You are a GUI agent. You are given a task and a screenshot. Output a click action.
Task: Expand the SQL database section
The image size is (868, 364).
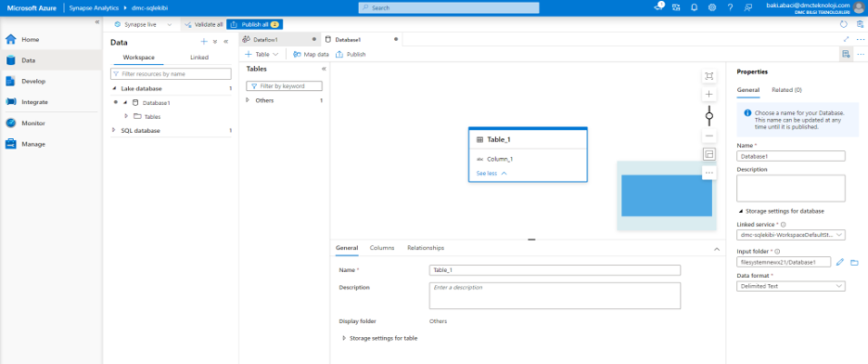coord(115,131)
